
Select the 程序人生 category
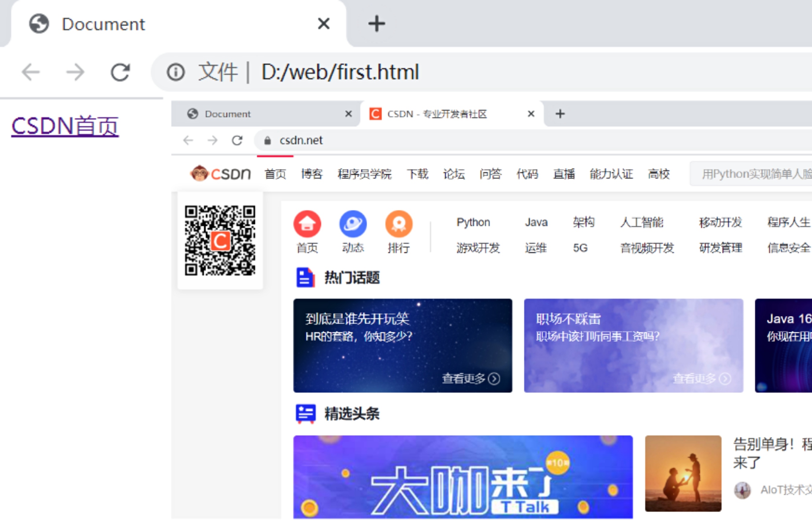point(789,222)
